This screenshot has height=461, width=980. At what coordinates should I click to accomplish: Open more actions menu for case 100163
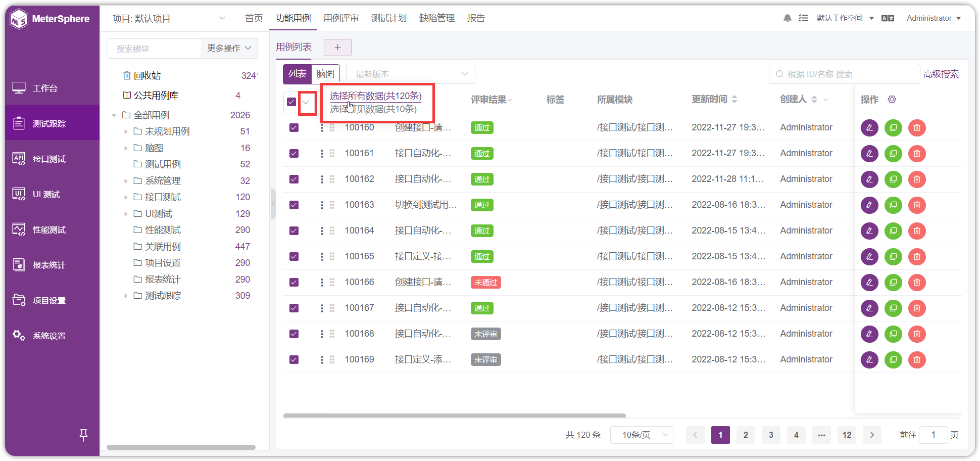[322, 205]
